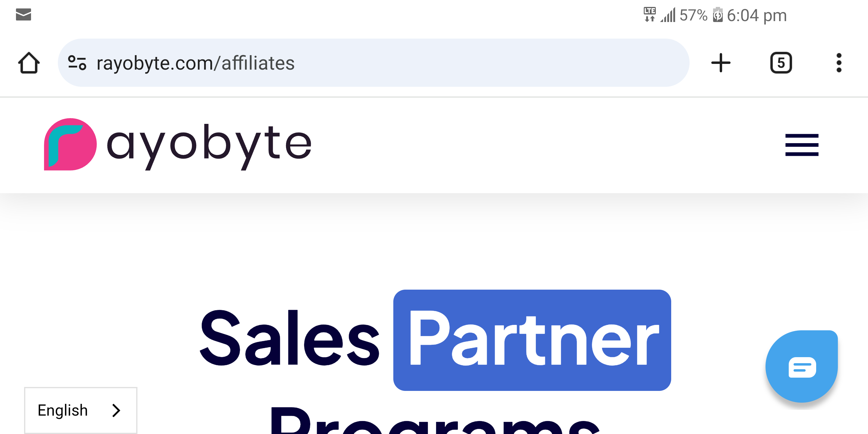868x434 pixels.
Task: Open a new tab with plus icon
Action: coord(720,63)
